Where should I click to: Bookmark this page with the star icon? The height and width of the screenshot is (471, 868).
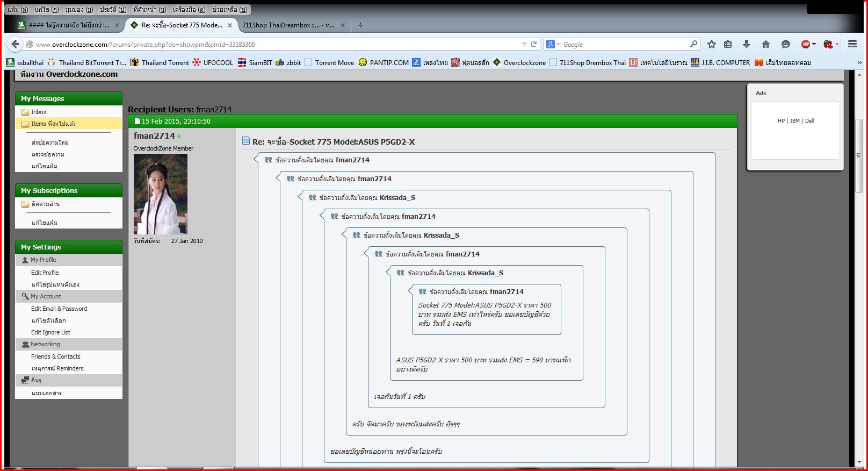[x=712, y=44]
